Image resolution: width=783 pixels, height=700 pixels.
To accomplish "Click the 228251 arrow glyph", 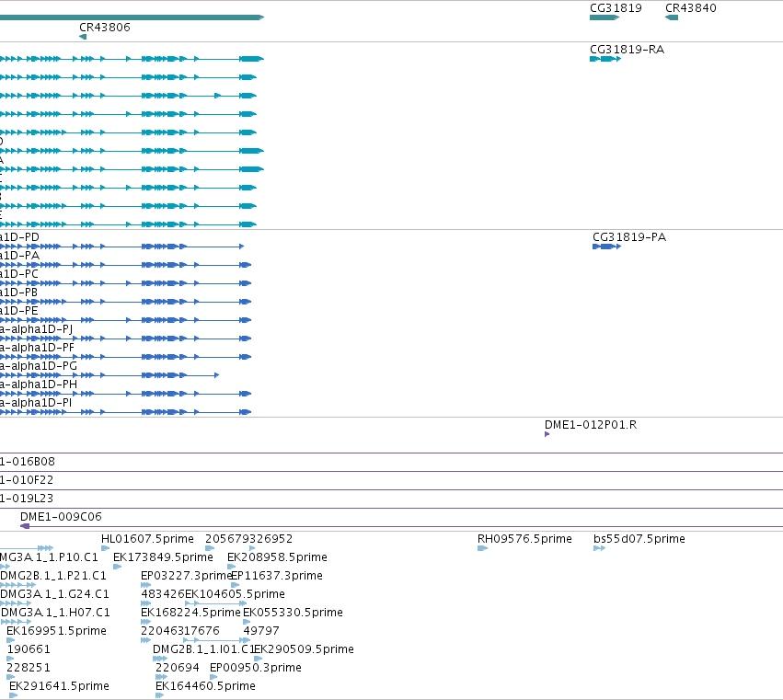I will click(x=10, y=677).
